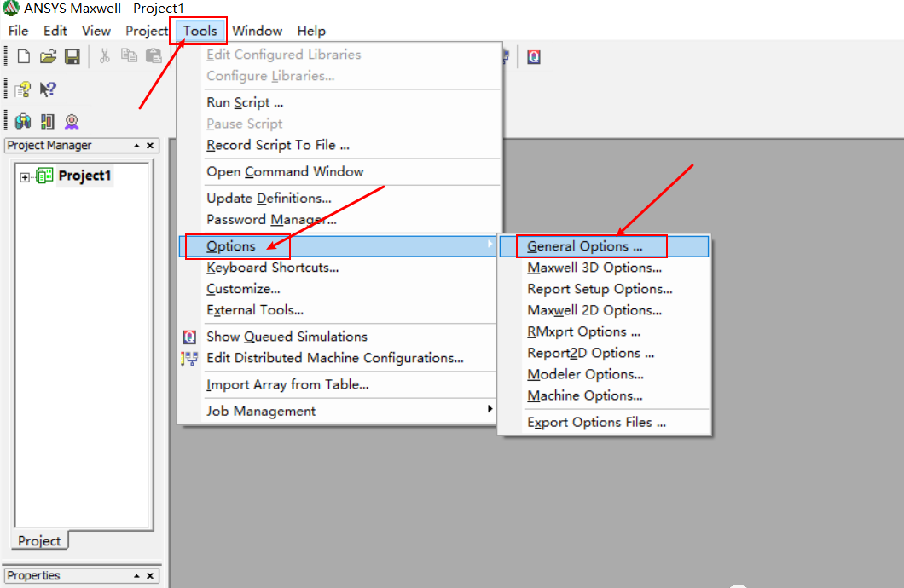Image resolution: width=904 pixels, height=588 pixels.
Task: Click the binoculars icon in toolbar
Action: click(x=23, y=121)
